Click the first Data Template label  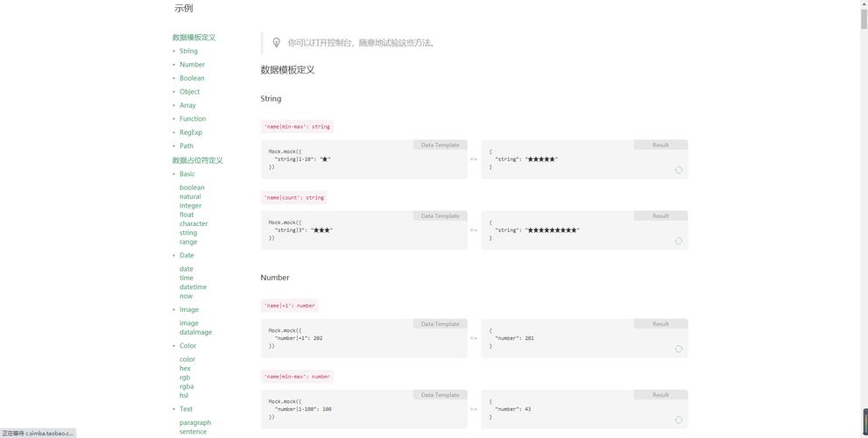tap(440, 145)
